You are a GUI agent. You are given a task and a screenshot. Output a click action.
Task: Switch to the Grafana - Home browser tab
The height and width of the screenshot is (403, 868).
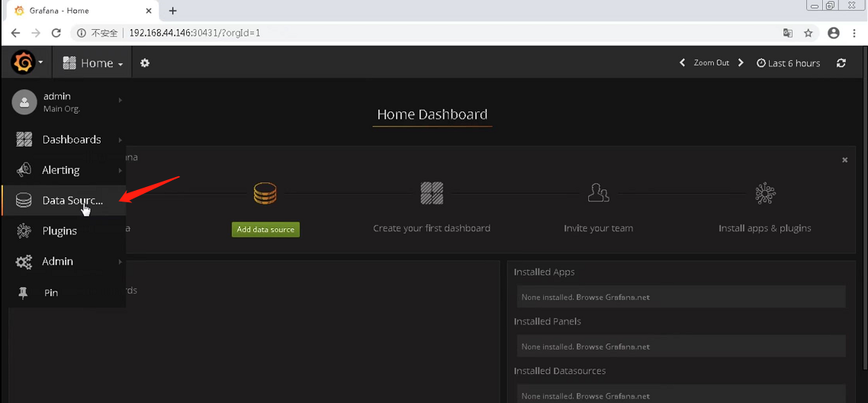coord(83,11)
